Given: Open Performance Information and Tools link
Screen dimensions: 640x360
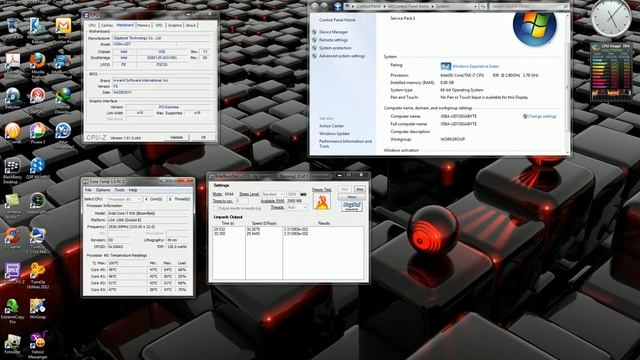Looking at the screenshot, I should 345,143.
